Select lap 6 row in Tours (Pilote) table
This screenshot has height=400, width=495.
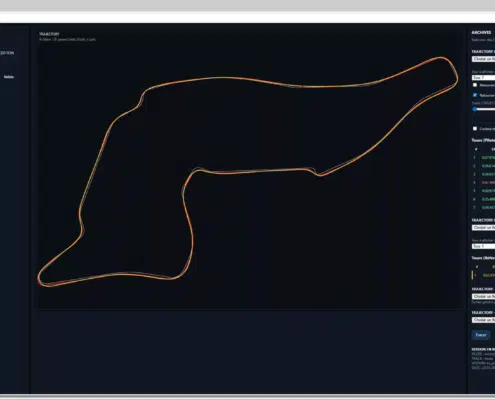pos(483,199)
